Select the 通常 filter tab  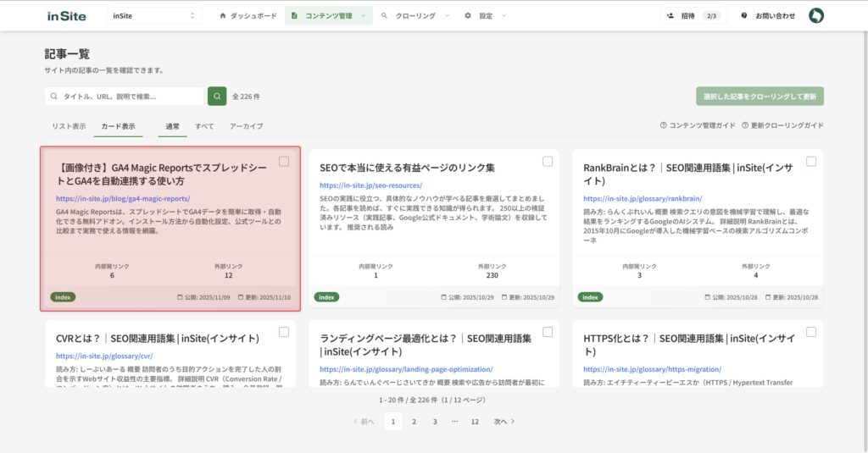coord(173,127)
